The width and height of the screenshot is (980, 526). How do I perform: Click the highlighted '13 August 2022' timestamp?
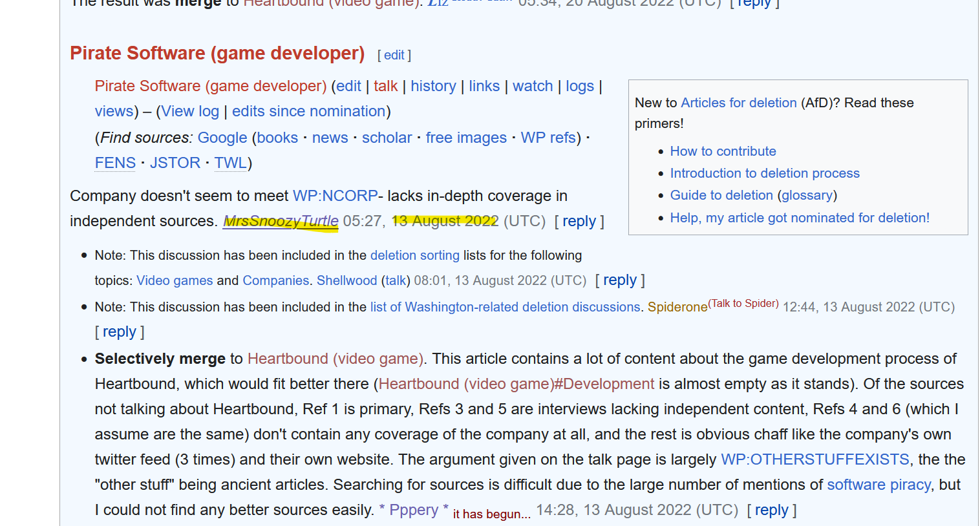[445, 221]
